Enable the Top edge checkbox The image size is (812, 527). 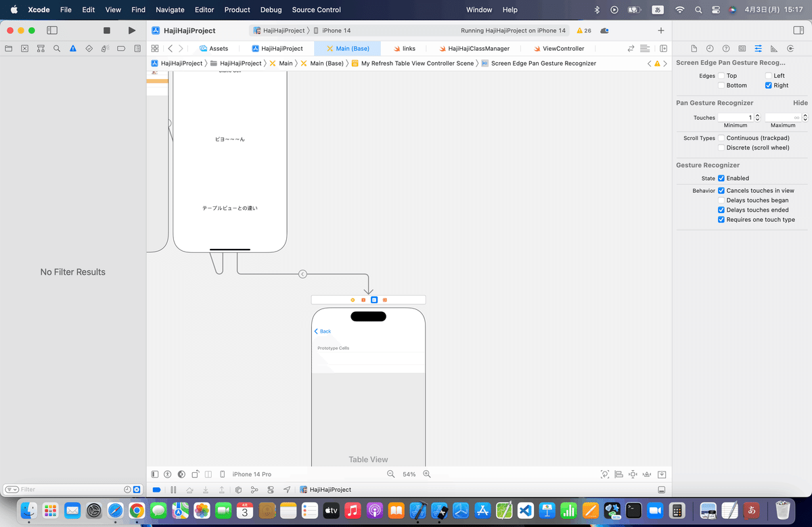[x=721, y=76]
